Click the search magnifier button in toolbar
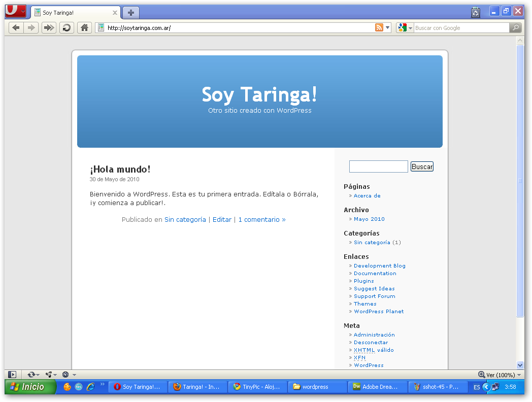The height and width of the screenshot is (402, 532). click(x=516, y=28)
